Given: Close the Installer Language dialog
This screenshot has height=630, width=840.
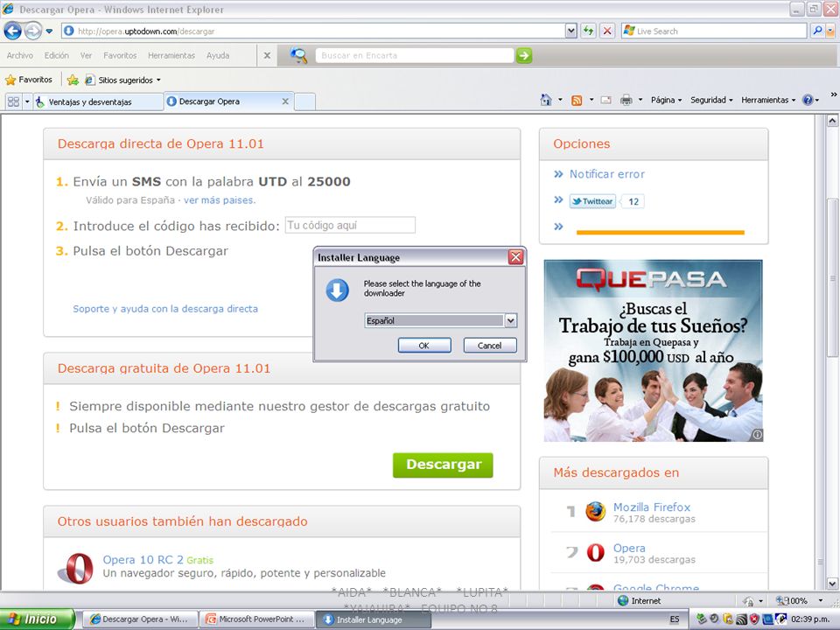Looking at the screenshot, I should 516,257.
